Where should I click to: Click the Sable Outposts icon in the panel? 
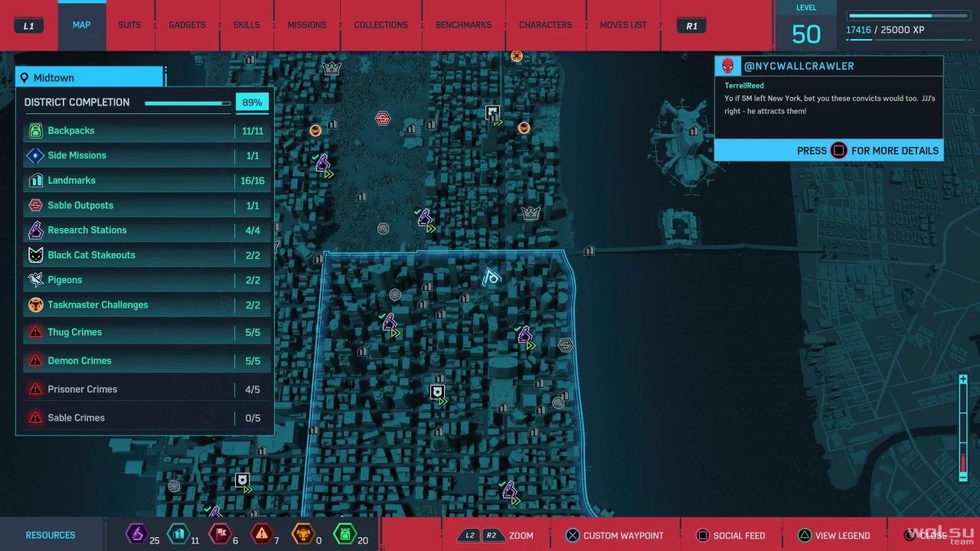(x=35, y=205)
